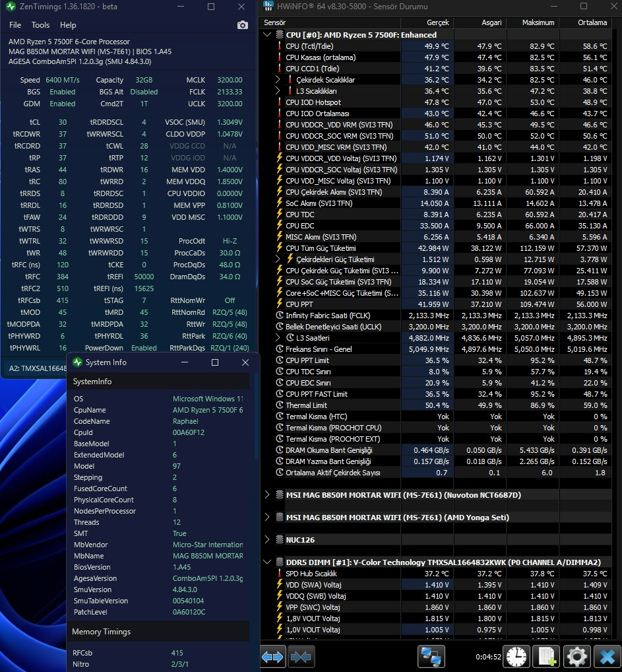
Task: Collapse the DDR5 DIMM V-Color sensor group
Action: coord(267,562)
